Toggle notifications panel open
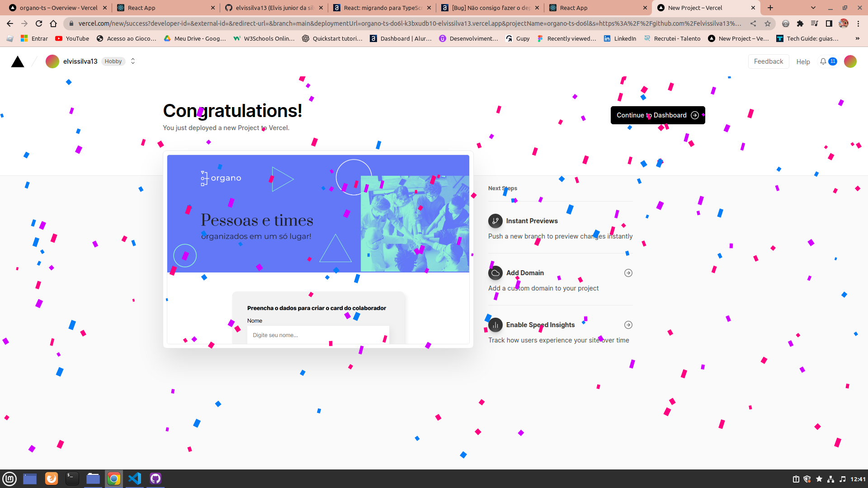868x488 pixels. [829, 61]
